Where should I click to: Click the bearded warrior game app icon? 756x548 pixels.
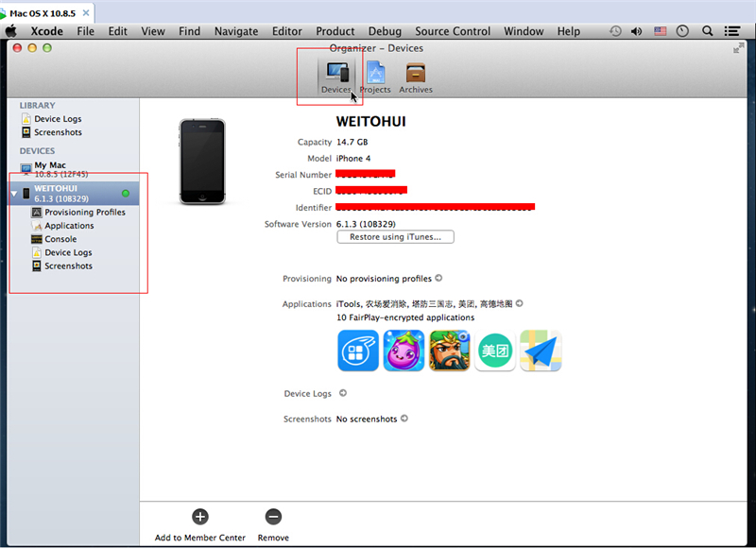pyautogui.click(x=450, y=351)
